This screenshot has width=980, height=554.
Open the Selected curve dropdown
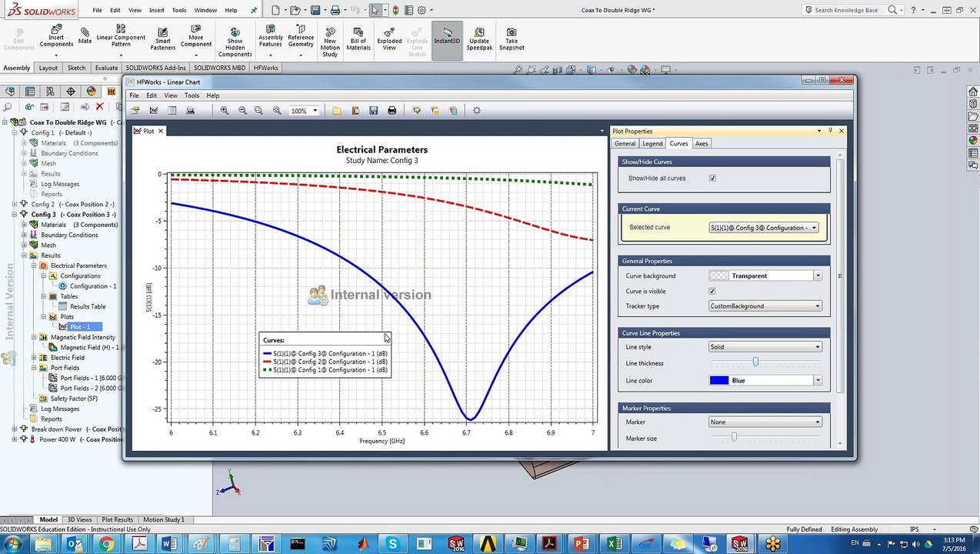pos(764,228)
